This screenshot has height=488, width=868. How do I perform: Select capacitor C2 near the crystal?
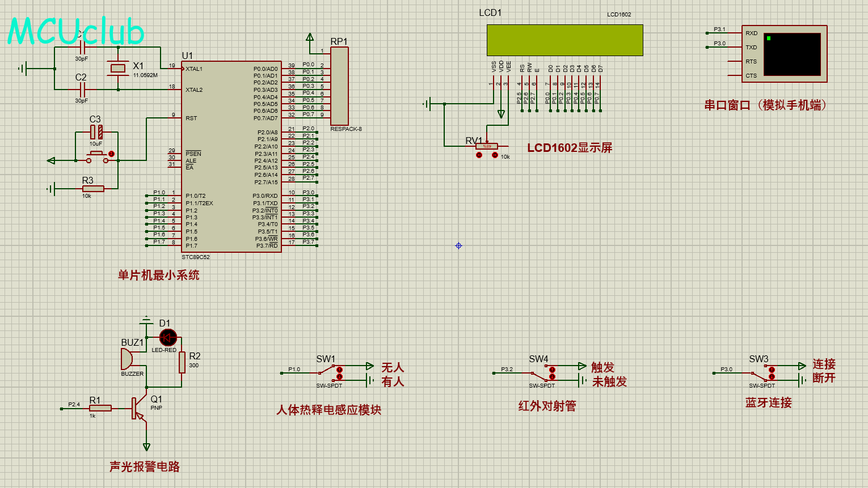[x=82, y=90]
